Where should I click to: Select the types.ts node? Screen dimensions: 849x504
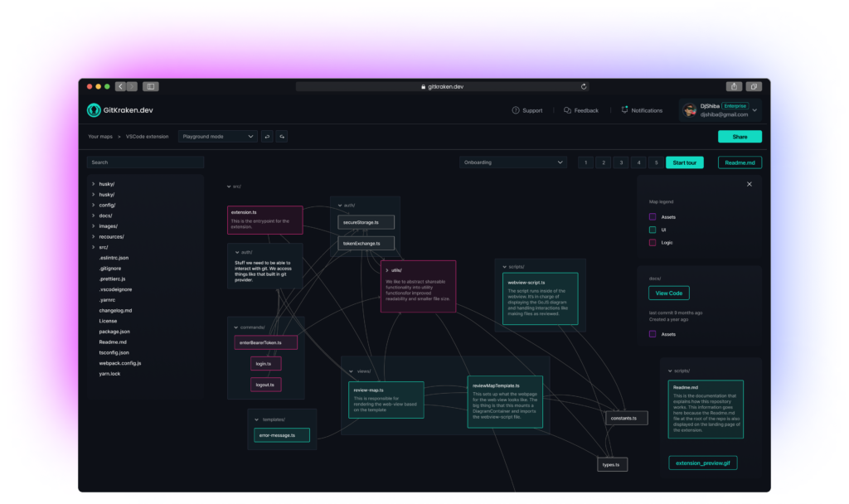(613, 464)
